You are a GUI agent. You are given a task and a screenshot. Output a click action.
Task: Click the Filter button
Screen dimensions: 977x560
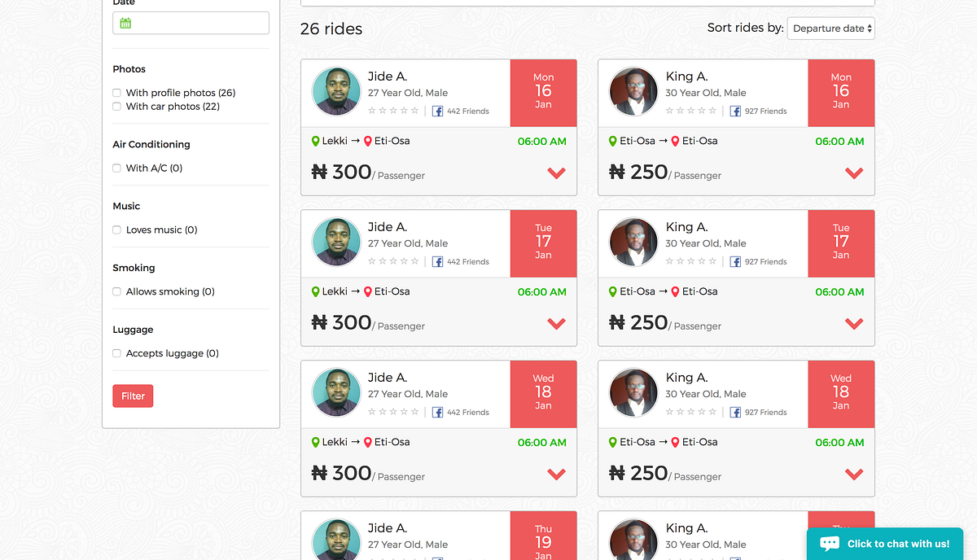point(133,396)
